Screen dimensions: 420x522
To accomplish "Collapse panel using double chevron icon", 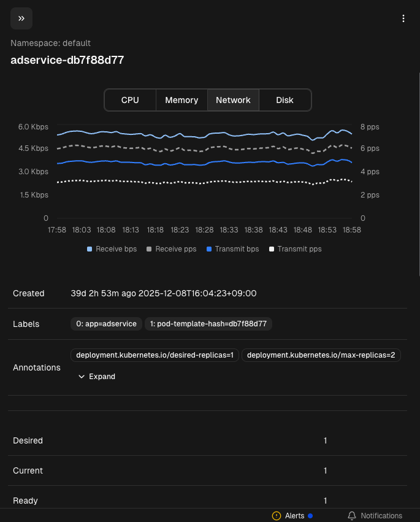I will (x=21, y=18).
